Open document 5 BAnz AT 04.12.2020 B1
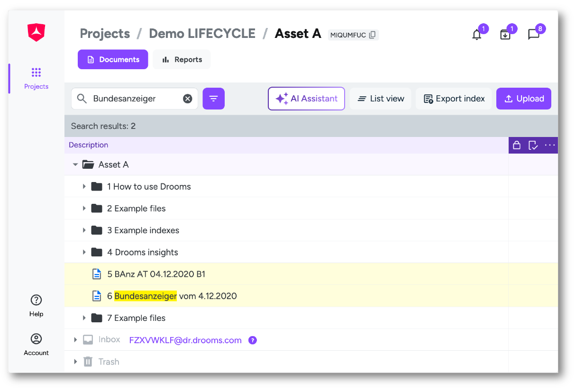Viewport: 575px width, 392px height. (156, 274)
